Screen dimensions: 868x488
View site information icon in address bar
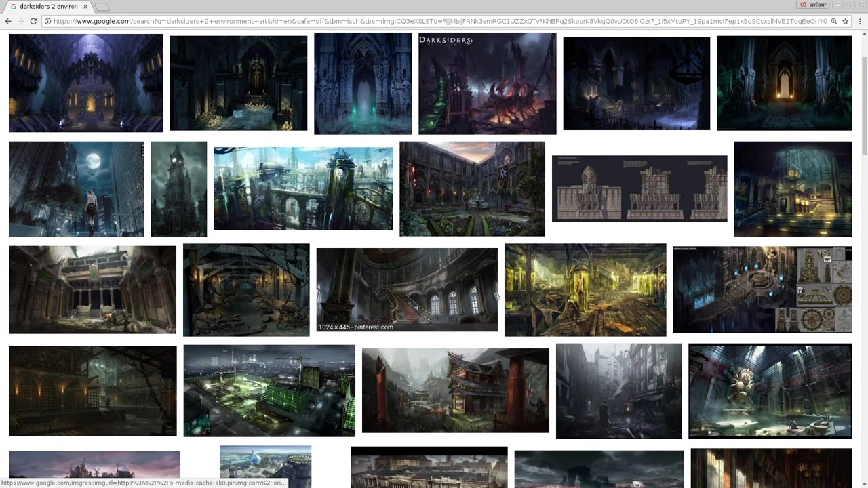[48, 21]
